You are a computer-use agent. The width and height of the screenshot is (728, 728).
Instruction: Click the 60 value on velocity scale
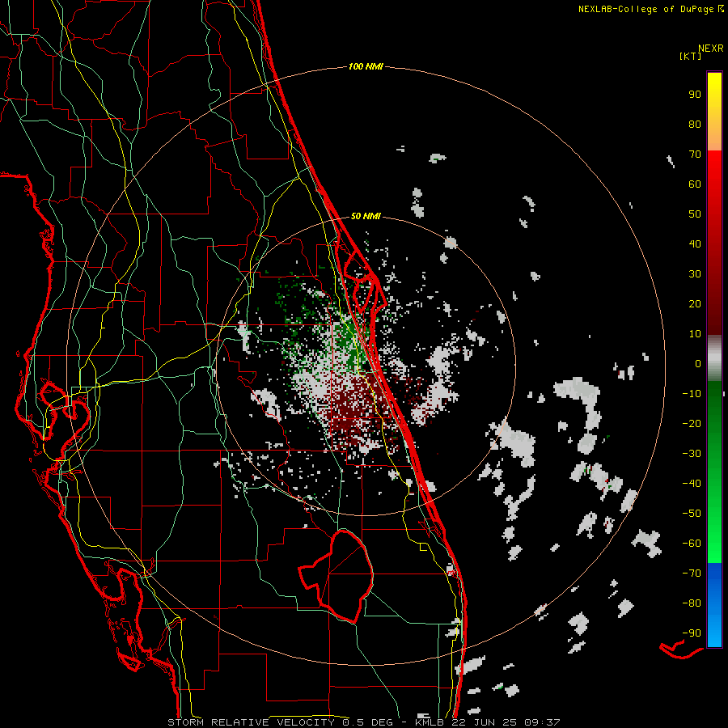pyautogui.click(x=695, y=184)
